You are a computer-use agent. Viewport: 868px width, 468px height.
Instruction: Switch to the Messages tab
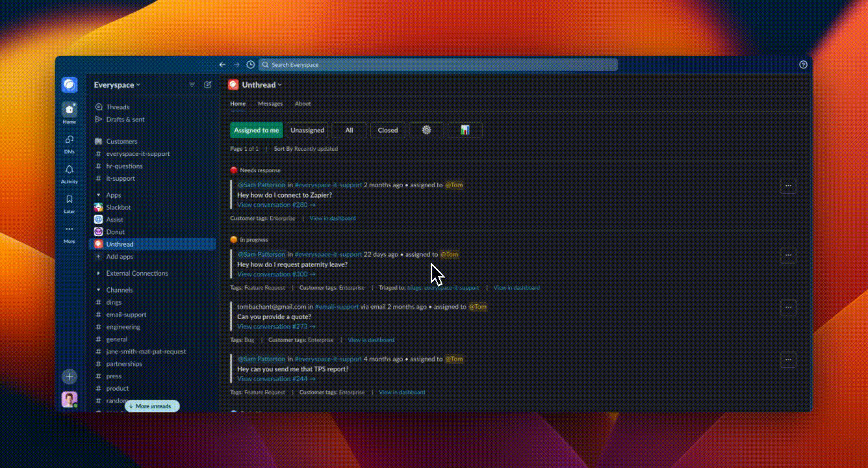click(x=270, y=104)
